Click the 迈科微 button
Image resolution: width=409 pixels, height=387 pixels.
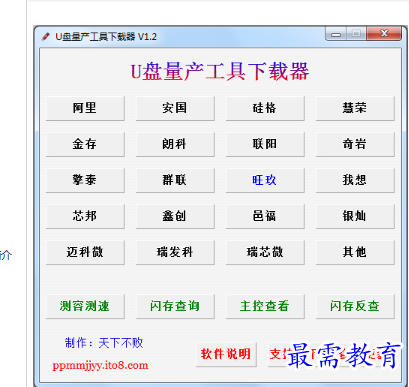[85, 252]
